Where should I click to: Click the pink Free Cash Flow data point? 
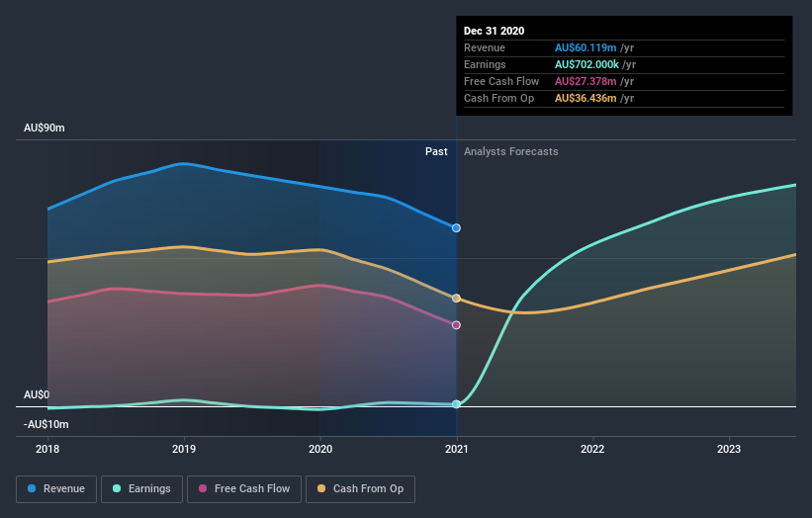[x=456, y=325]
